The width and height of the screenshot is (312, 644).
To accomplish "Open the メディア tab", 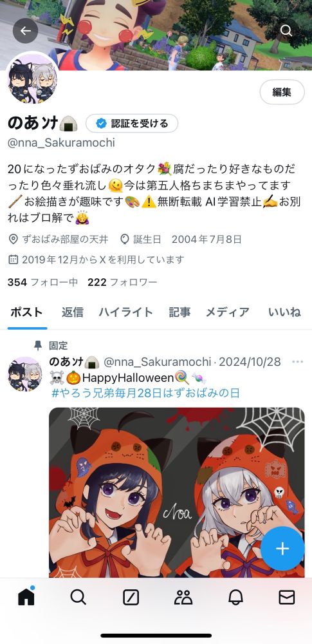I will tap(227, 312).
